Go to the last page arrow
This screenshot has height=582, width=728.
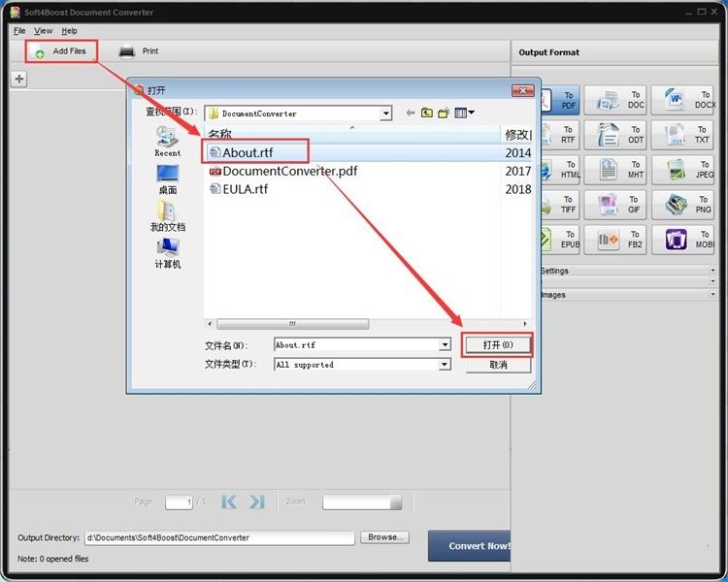257,501
